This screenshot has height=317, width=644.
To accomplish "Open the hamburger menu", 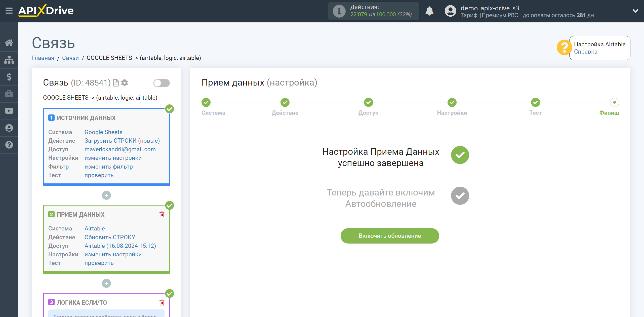I will click(x=9, y=11).
